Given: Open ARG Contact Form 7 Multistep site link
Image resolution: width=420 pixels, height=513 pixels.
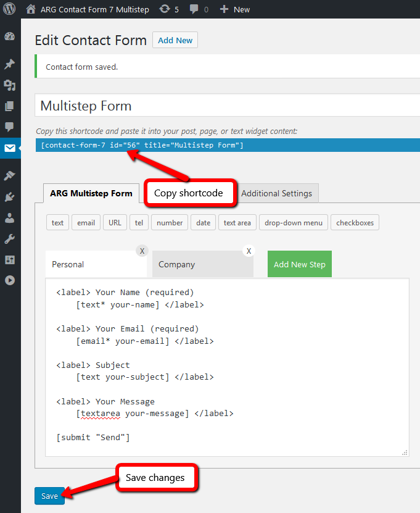Looking at the screenshot, I should (95, 9).
